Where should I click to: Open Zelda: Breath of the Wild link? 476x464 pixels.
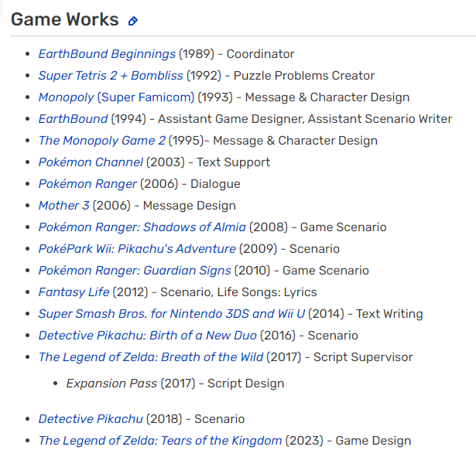(151, 357)
